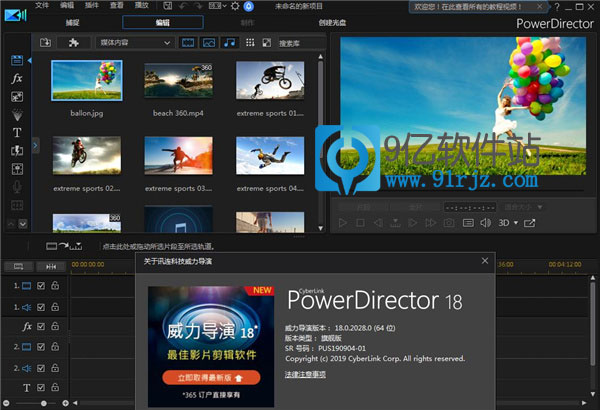
Task: Close the About PowerDirector dialog
Action: click(x=485, y=261)
